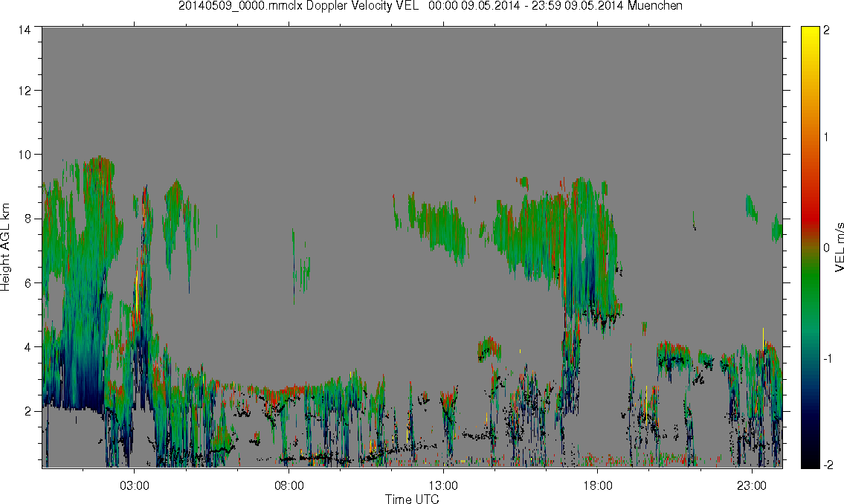Click the '6' height tick label
The image size is (844, 504).
pyautogui.click(x=28, y=283)
